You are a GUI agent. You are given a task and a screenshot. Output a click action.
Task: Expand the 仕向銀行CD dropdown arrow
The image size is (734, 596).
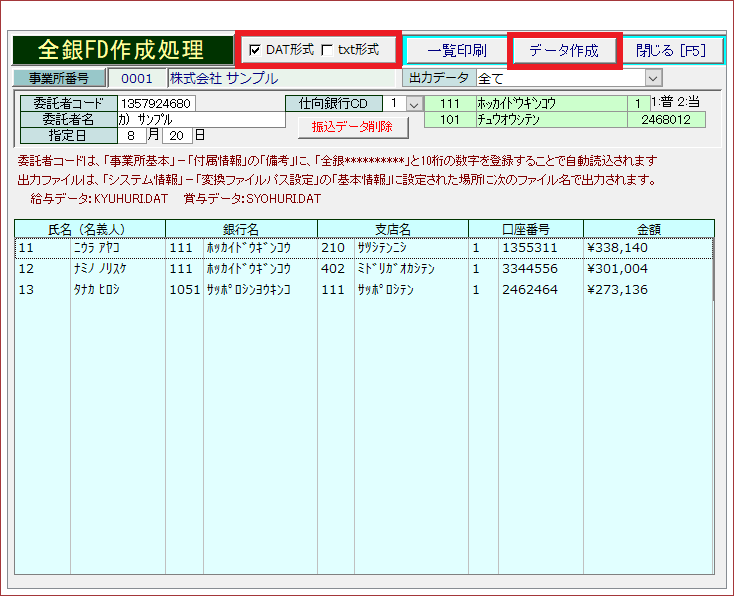(x=414, y=103)
